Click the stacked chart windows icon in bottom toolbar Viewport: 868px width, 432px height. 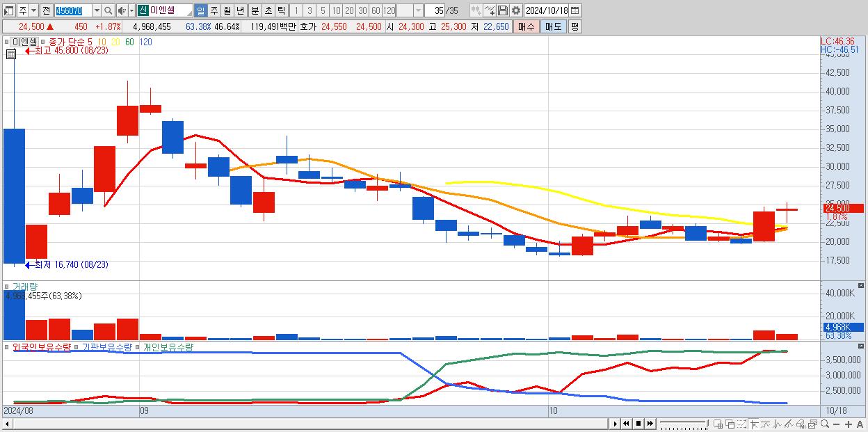coord(812,424)
